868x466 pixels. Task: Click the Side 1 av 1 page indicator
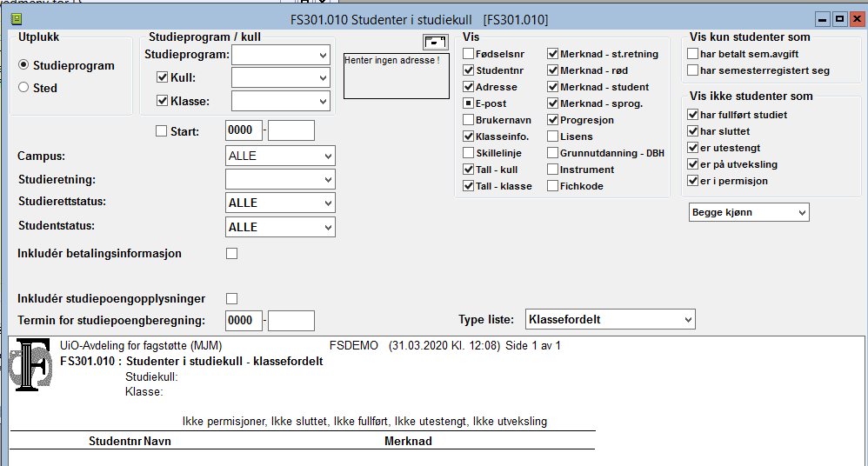tap(533, 346)
